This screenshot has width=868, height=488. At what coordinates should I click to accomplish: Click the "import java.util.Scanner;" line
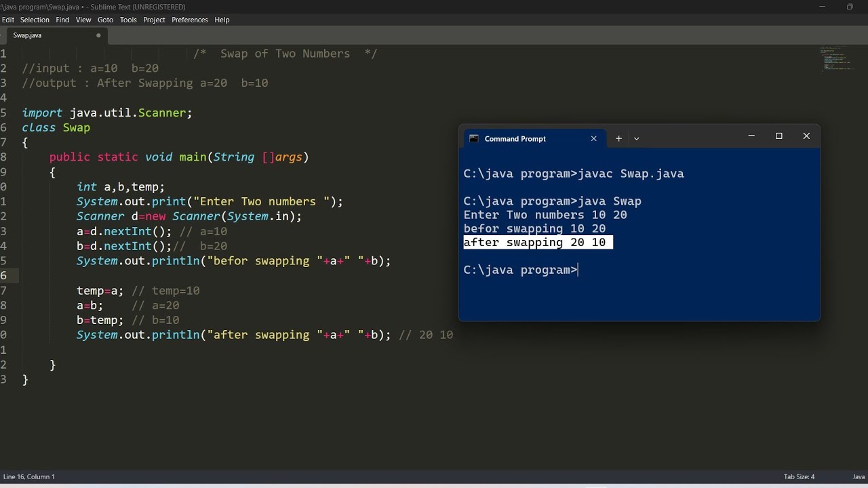(107, 113)
